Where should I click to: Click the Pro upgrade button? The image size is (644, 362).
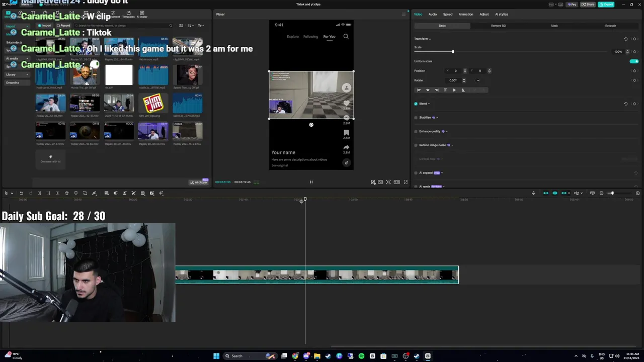(x=572, y=5)
